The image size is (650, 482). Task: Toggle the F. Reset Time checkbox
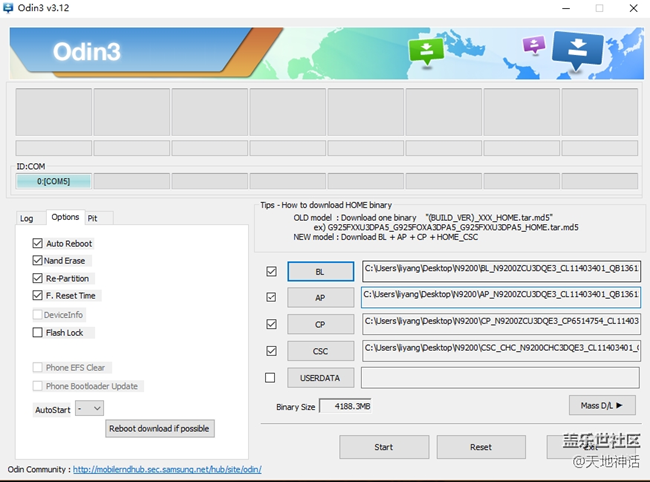pyautogui.click(x=37, y=295)
